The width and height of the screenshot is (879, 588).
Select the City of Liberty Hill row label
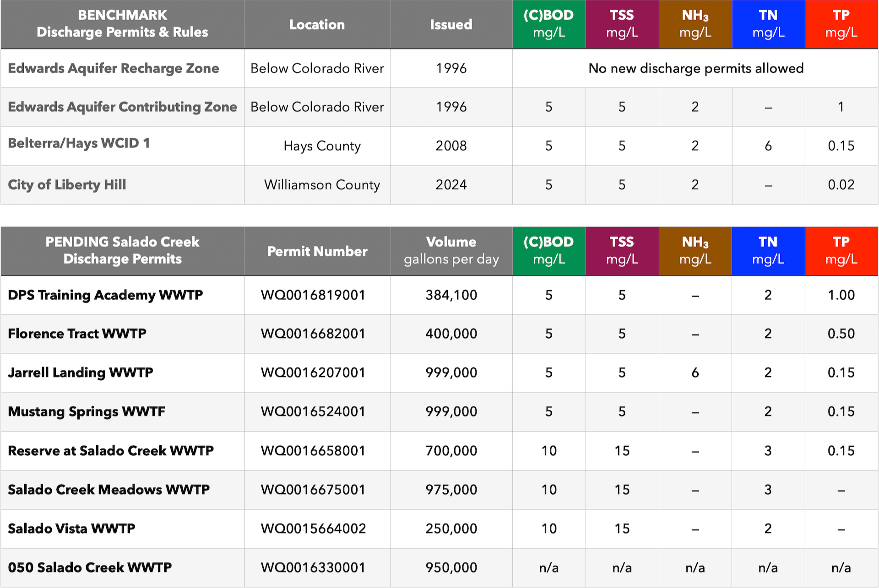point(67,185)
